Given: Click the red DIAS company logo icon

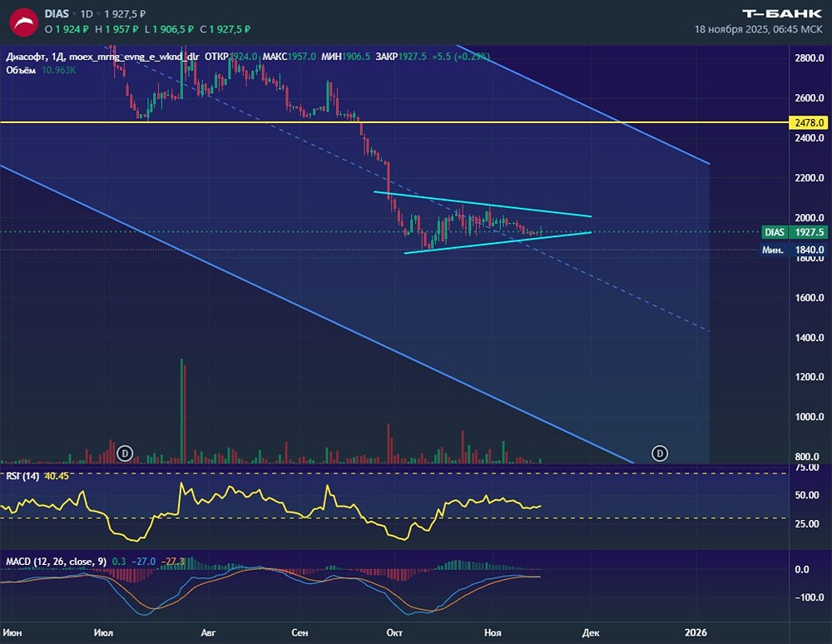Looking at the screenshot, I should click(24, 22).
